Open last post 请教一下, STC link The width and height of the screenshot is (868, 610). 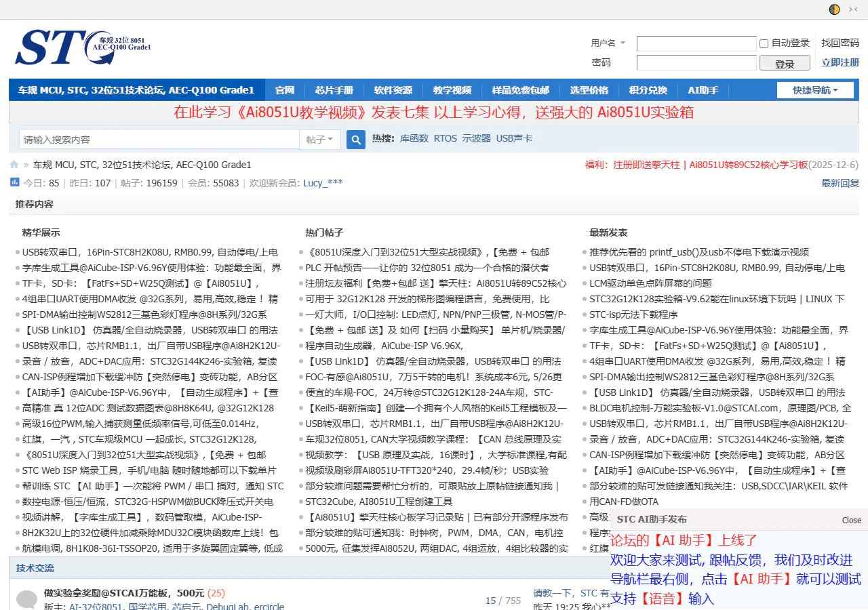tap(571, 593)
